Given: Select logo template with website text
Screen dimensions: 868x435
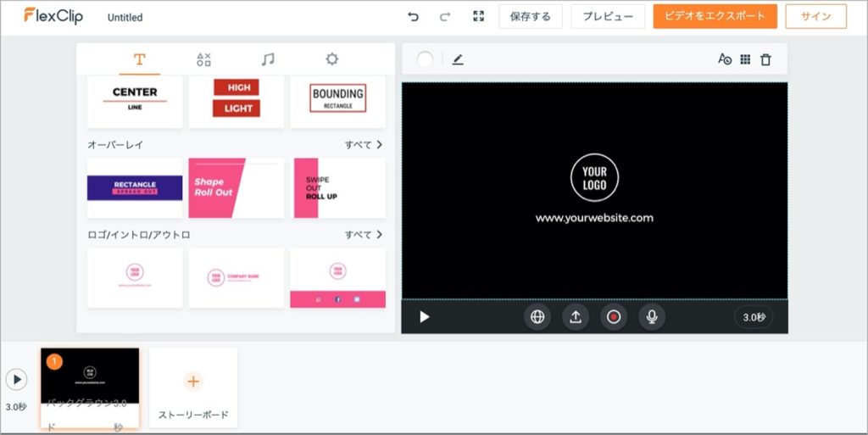Looking at the screenshot, I should click(x=135, y=278).
